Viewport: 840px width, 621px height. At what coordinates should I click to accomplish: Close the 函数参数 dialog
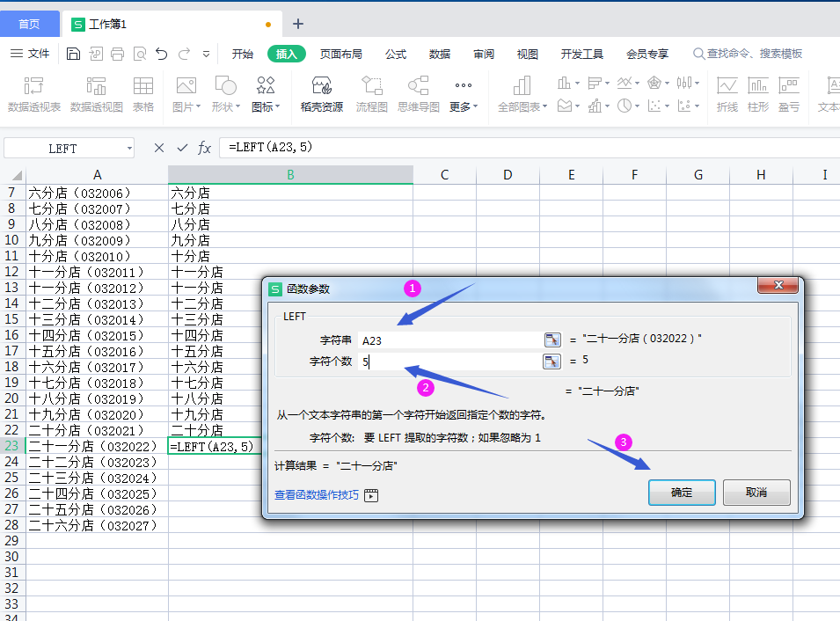778,285
